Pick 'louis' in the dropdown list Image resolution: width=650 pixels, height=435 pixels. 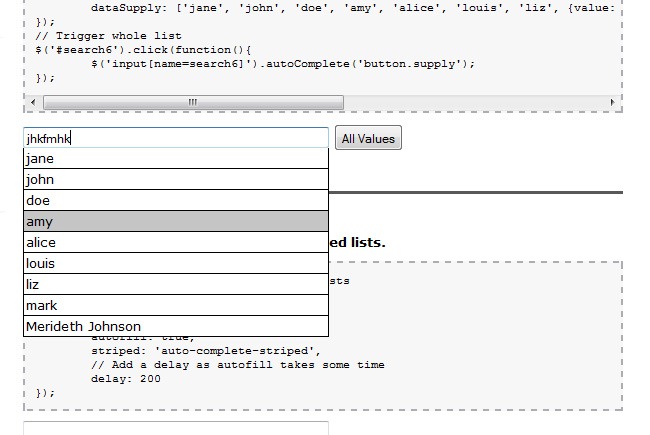click(x=175, y=263)
